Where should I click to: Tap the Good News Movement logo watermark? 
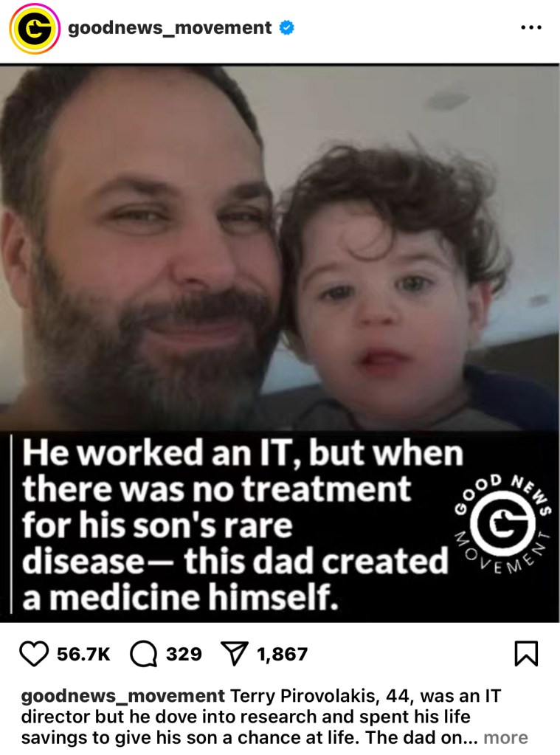click(x=502, y=524)
